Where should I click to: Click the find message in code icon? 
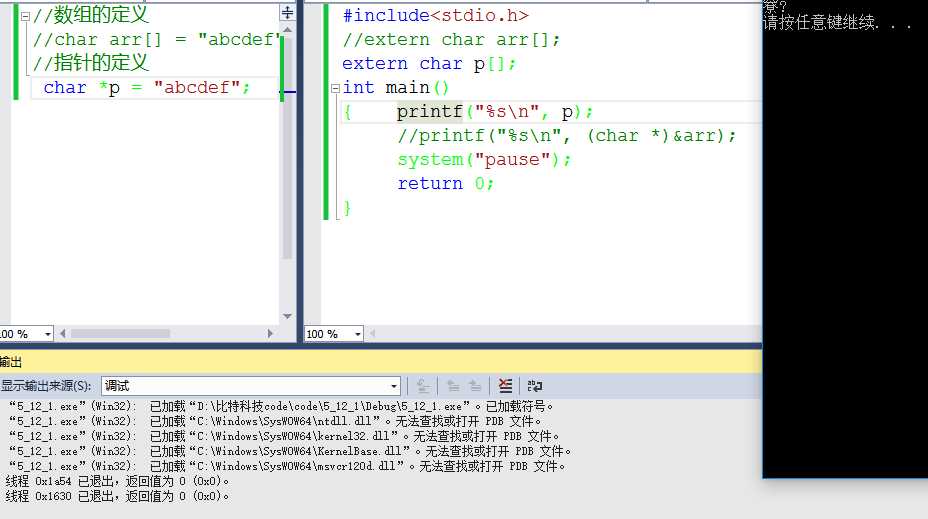click(423, 386)
